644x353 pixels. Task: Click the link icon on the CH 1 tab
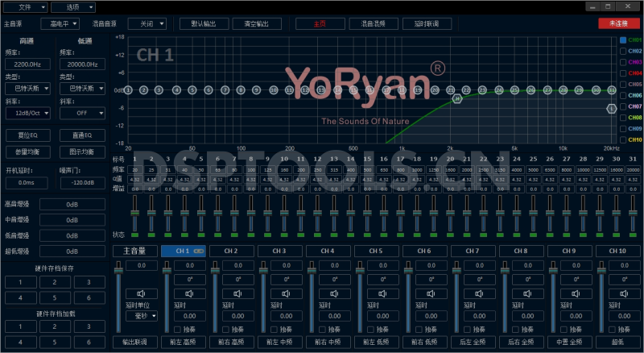(198, 251)
